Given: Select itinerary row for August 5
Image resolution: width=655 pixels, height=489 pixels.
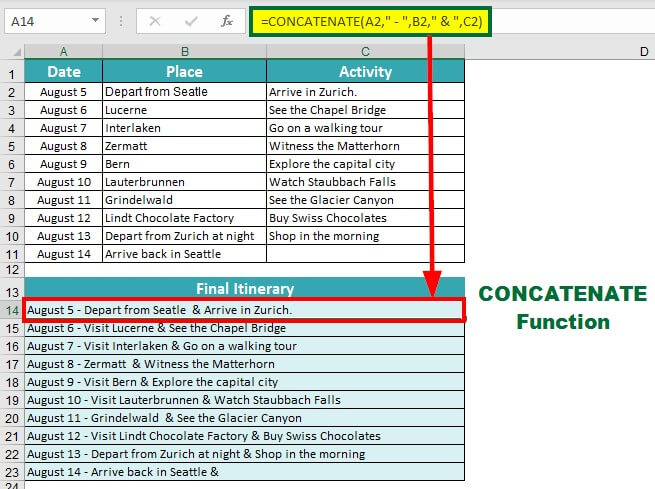Looking at the screenshot, I should click(x=245, y=310).
